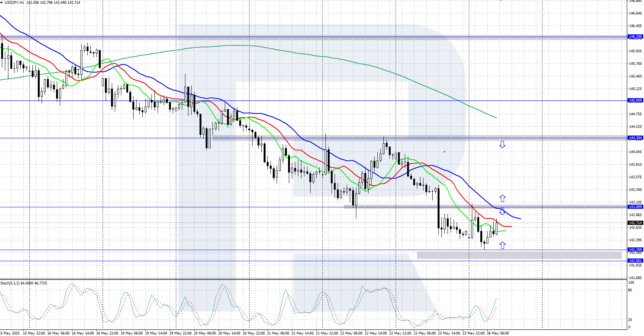The width and height of the screenshot is (644, 336).
Task: Click the blue down arrow on 143.009 level
Action: pos(502,211)
